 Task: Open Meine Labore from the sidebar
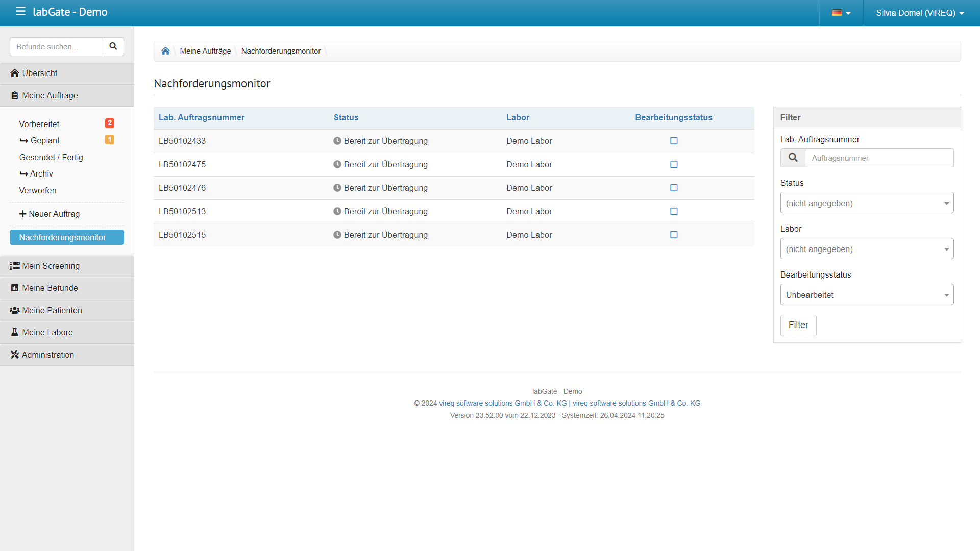[x=47, y=332]
